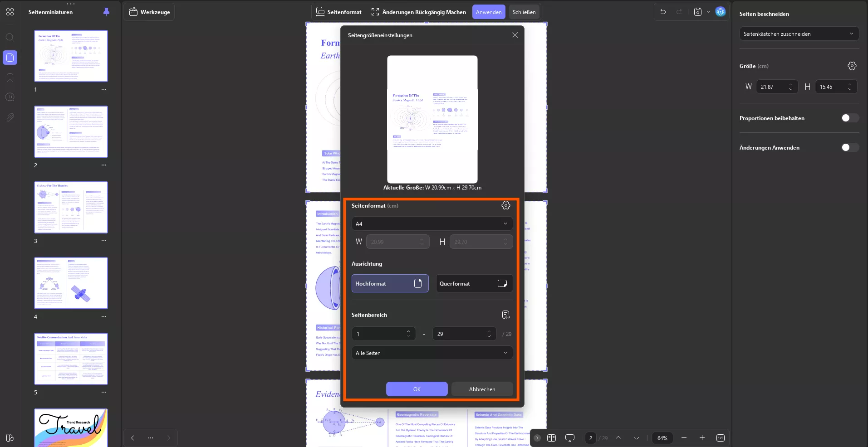Toggle Proportionen beibehalten switch
Viewport: 868px width, 447px height.
click(850, 118)
